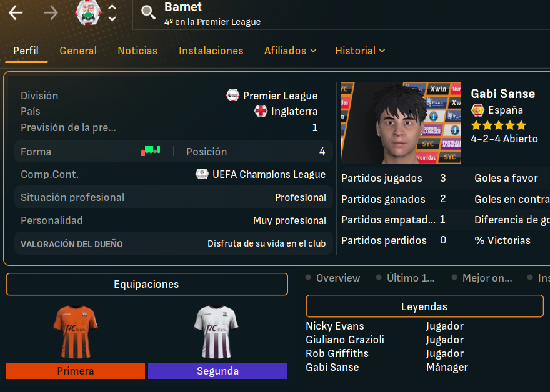Open Gabi Sanse manager profile link
The height and width of the screenshot is (392, 550).
pyautogui.click(x=503, y=94)
